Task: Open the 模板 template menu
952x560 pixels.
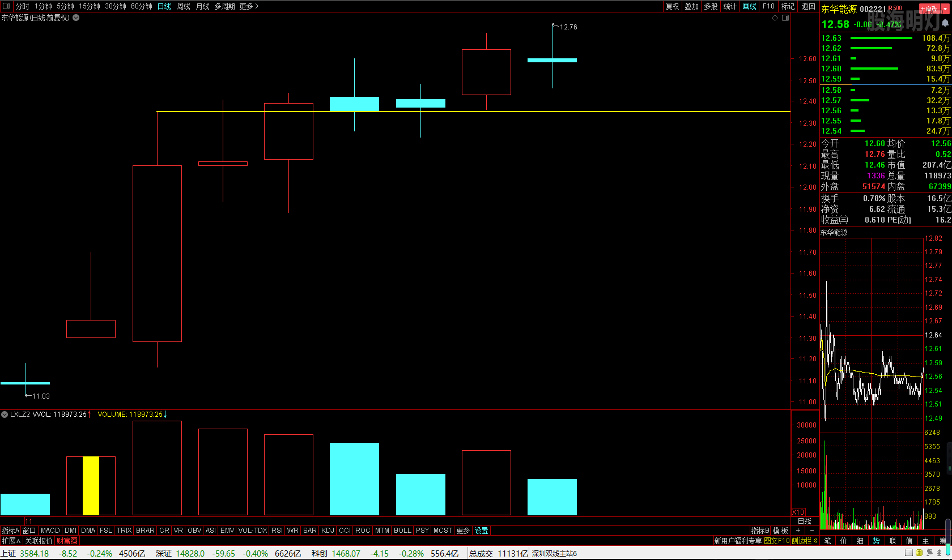Action: [x=780, y=531]
